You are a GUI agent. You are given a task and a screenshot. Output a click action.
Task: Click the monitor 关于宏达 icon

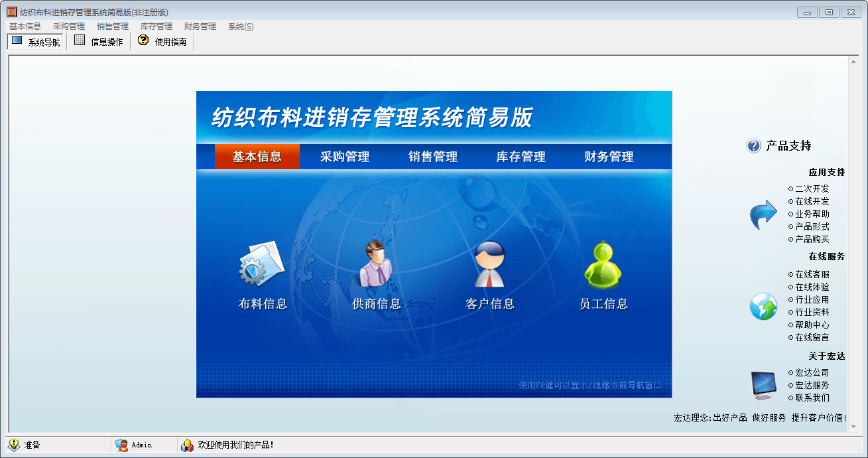point(763,386)
